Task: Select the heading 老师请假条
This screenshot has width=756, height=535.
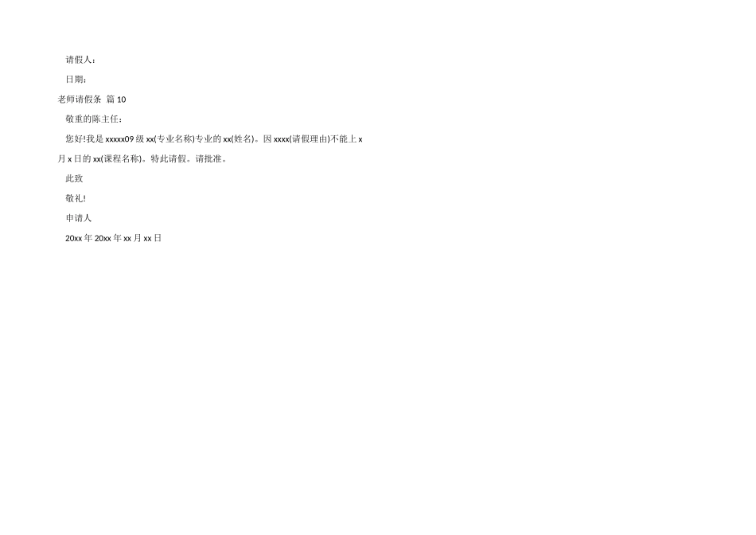Action: 80,100
